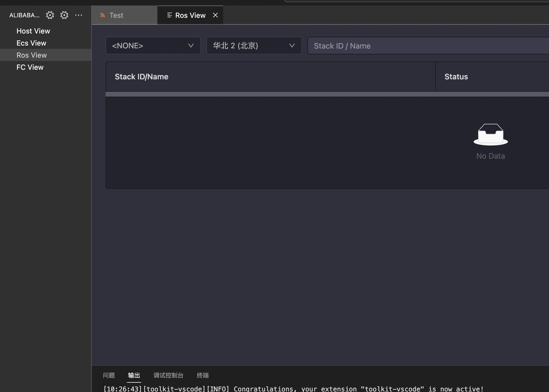Click the Stack ID/Name column header
549x392 pixels.
tap(271, 77)
